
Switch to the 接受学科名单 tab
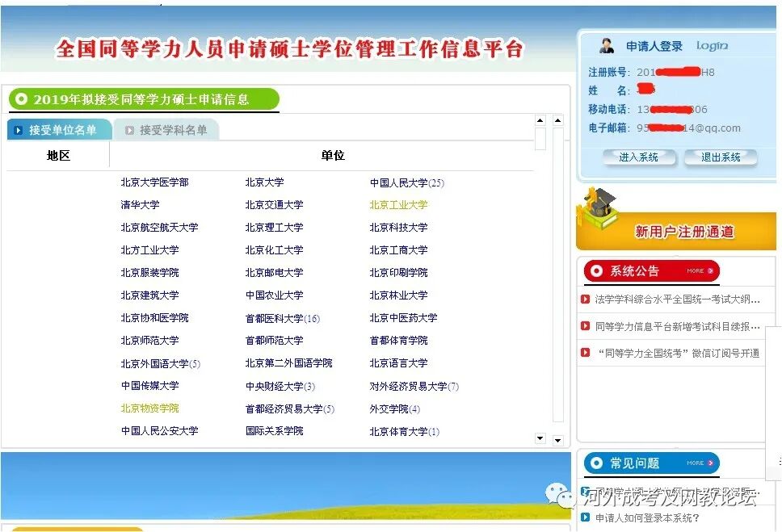click(x=166, y=131)
